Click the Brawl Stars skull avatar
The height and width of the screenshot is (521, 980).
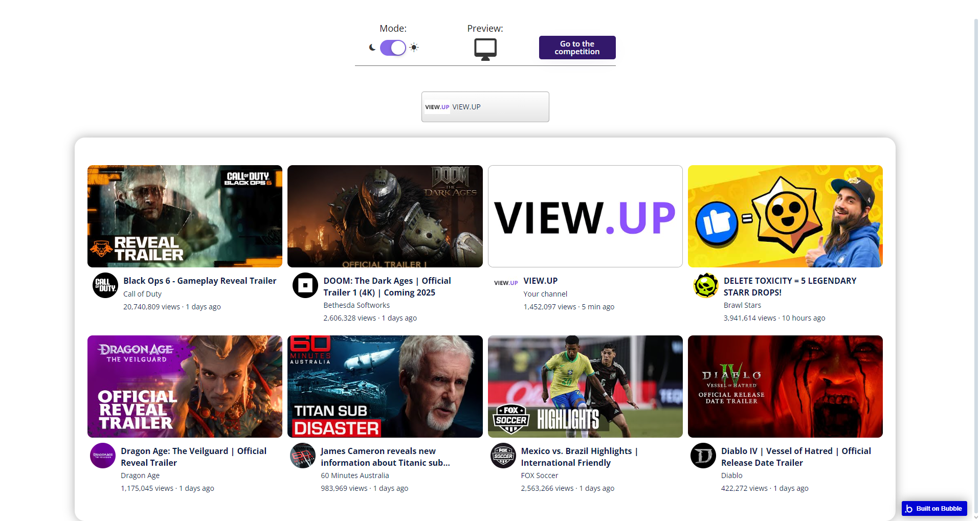point(706,285)
